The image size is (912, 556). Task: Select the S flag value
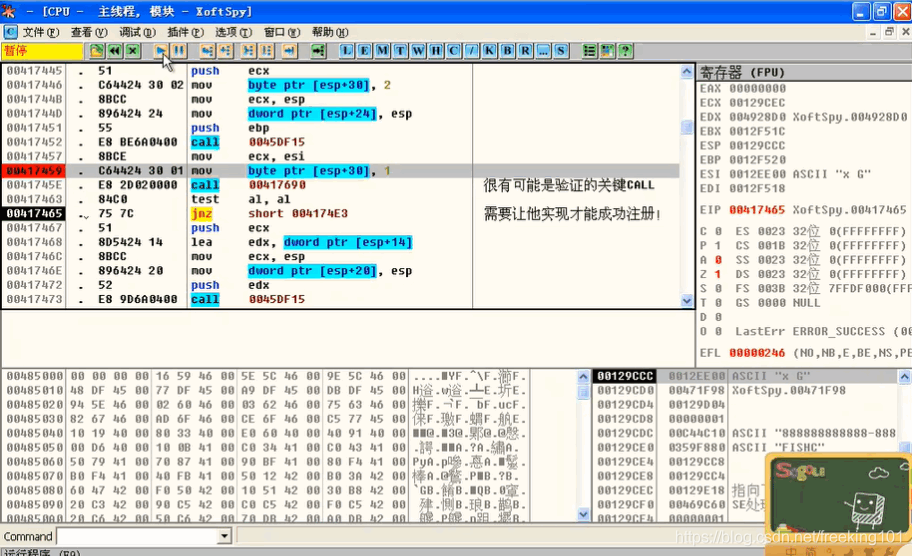point(718,288)
